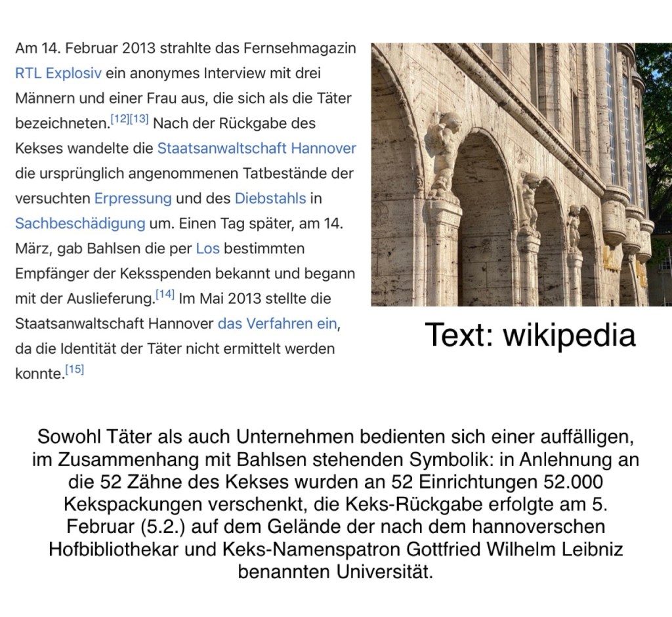The width and height of the screenshot is (672, 617).
Task: Go to footnote 15 after konnte
Action: coord(75,370)
